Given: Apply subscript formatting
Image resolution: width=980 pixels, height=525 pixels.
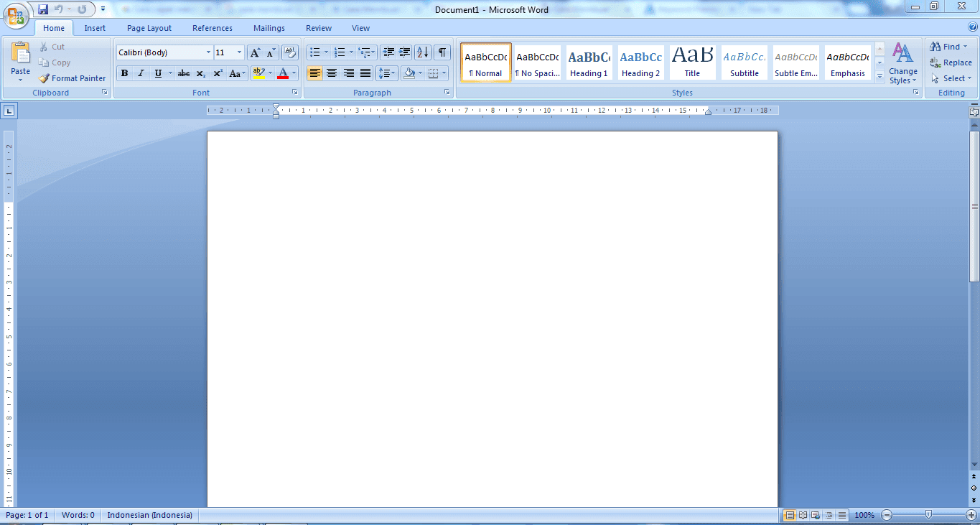Looking at the screenshot, I should (201, 73).
